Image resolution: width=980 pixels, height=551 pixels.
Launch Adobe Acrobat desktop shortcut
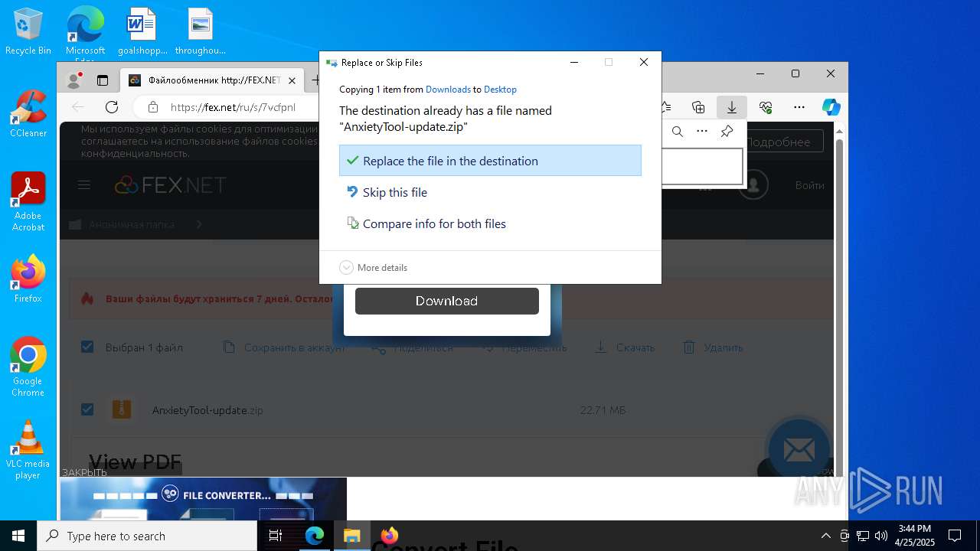click(28, 202)
